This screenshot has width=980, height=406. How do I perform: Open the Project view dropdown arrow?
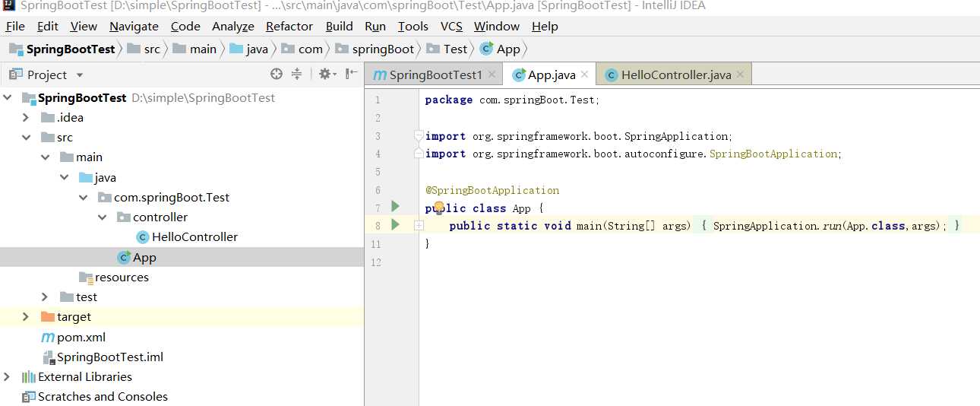tap(80, 75)
